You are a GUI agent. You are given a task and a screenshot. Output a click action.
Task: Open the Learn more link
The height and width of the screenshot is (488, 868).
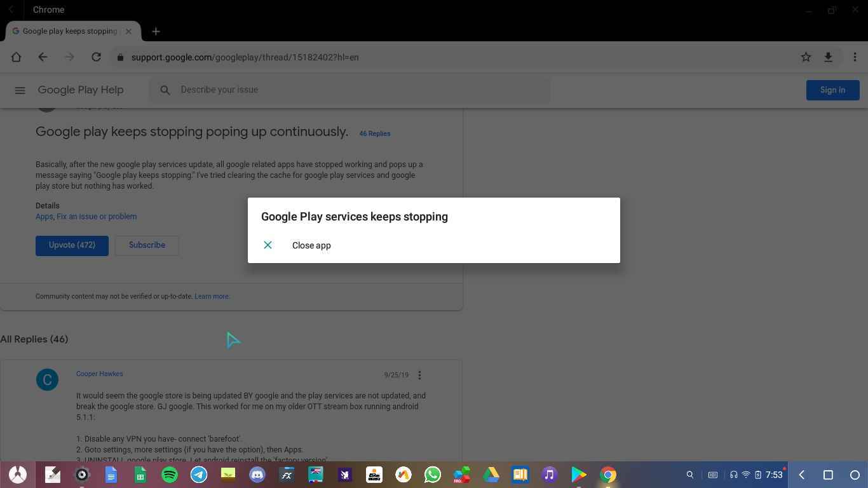[x=212, y=296]
